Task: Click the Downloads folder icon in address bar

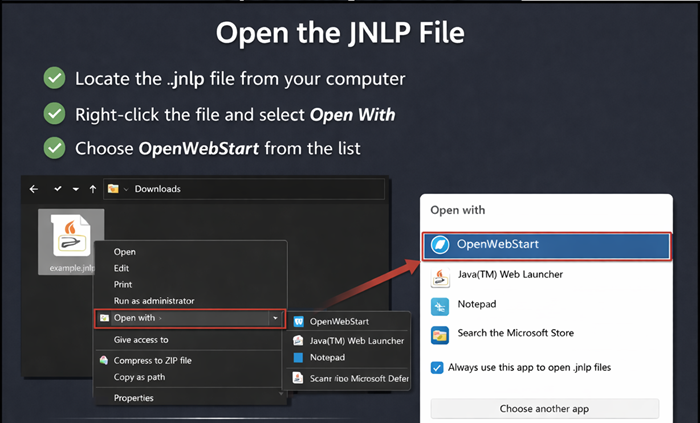Action: [113, 189]
